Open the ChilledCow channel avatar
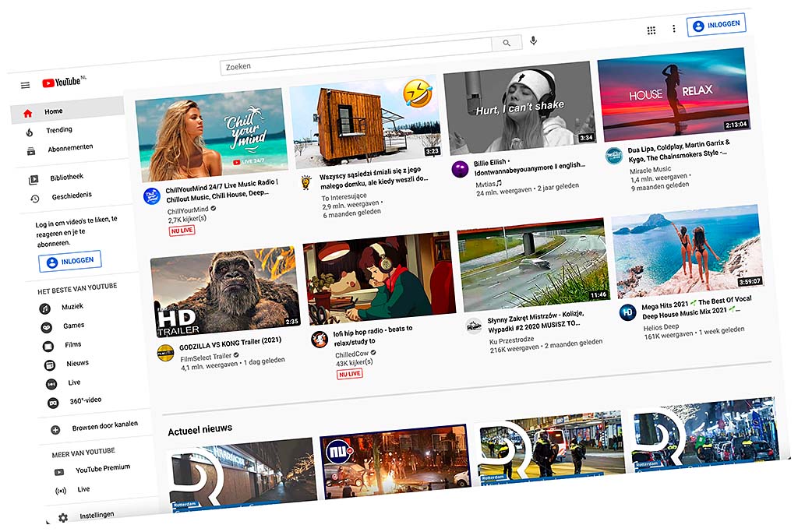 click(320, 340)
